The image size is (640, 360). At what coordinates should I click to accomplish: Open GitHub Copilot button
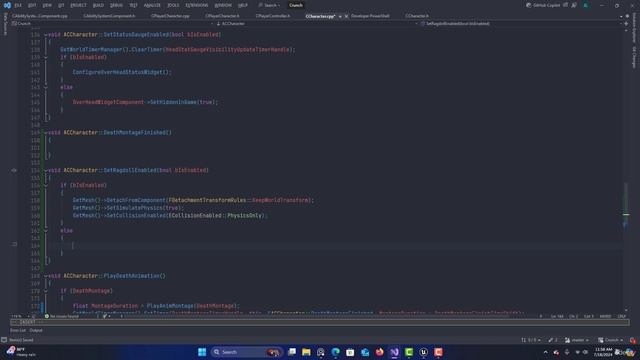pos(544,5)
